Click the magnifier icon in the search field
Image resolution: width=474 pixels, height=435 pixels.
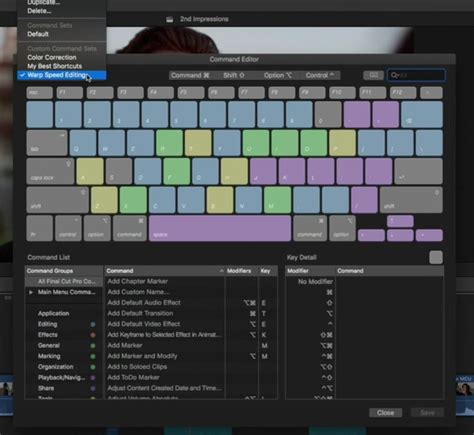point(395,75)
